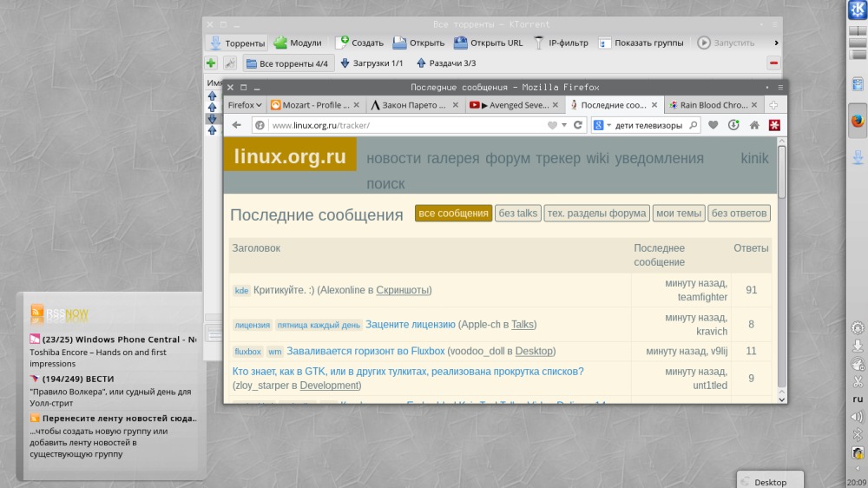This screenshot has width=868, height=488.
Task: Open the KDE application launcher
Action: (858, 10)
